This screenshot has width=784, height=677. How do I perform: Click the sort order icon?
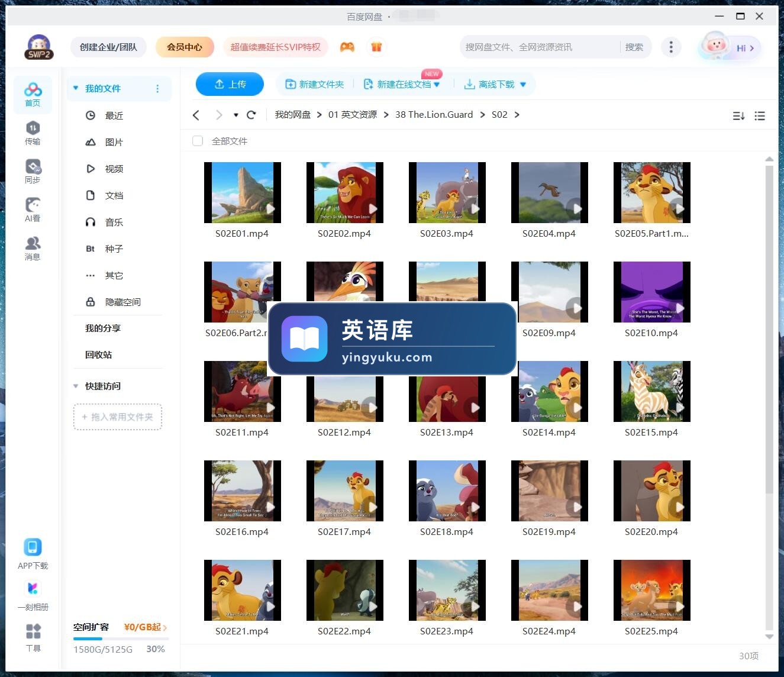[x=738, y=116]
